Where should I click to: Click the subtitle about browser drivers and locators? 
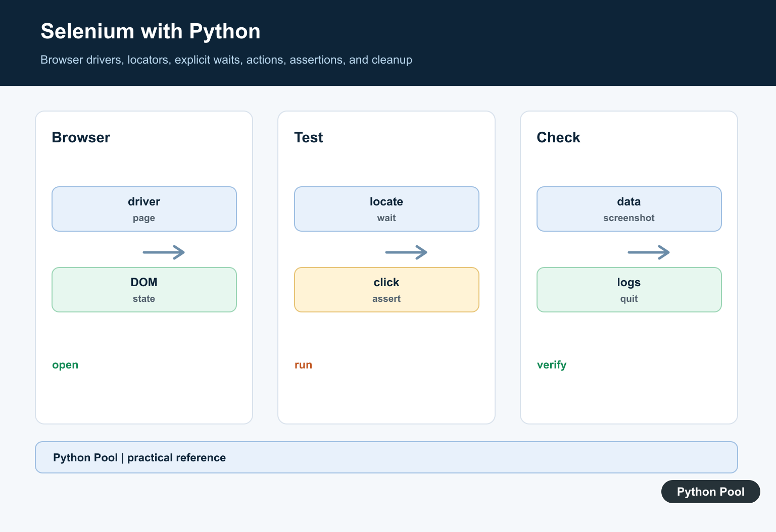(x=226, y=60)
